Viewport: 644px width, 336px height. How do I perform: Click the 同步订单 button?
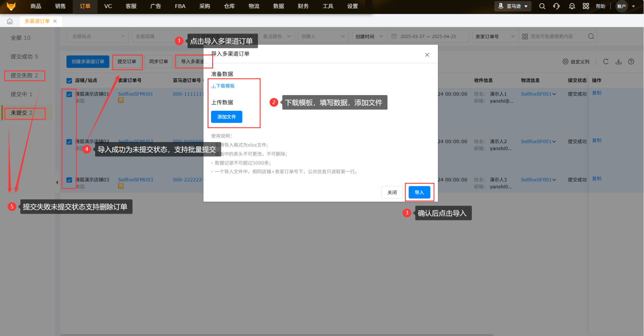[x=159, y=62]
